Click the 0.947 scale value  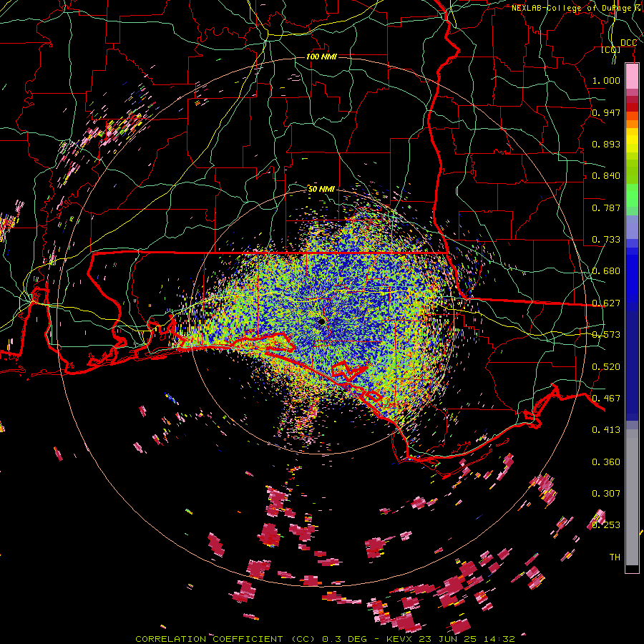point(606,112)
